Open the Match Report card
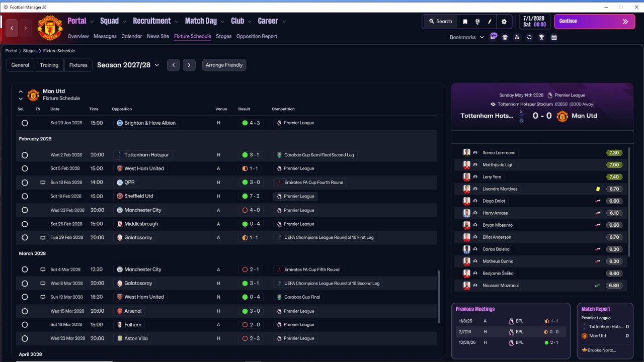This screenshot has width=644, height=362. click(605, 331)
